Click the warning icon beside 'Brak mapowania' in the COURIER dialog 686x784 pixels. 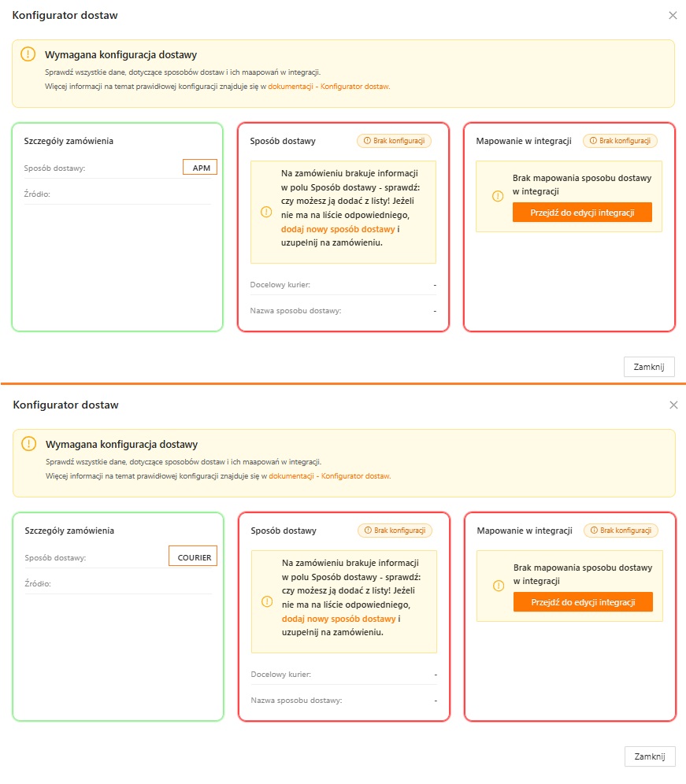click(499, 586)
